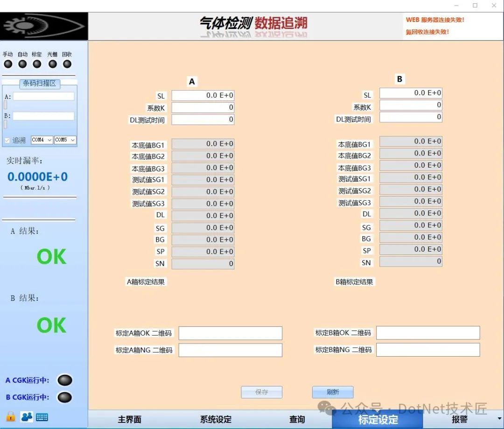Click the 气体检测 数据追溯 title
This screenshot has width=504, height=429.
click(253, 23)
